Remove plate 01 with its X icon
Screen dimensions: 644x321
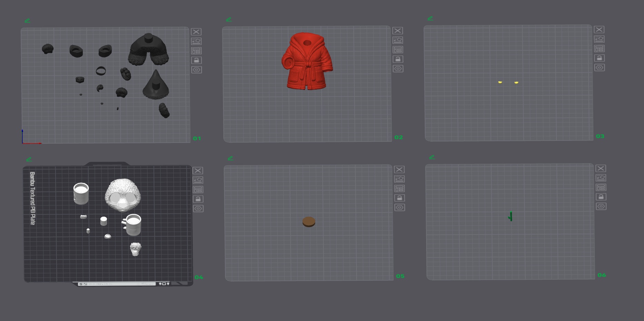click(x=196, y=32)
